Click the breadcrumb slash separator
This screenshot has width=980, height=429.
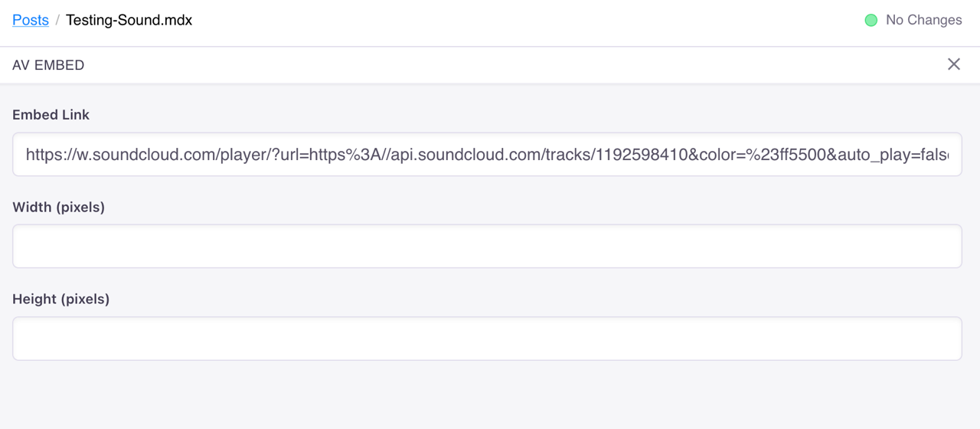tap(57, 21)
